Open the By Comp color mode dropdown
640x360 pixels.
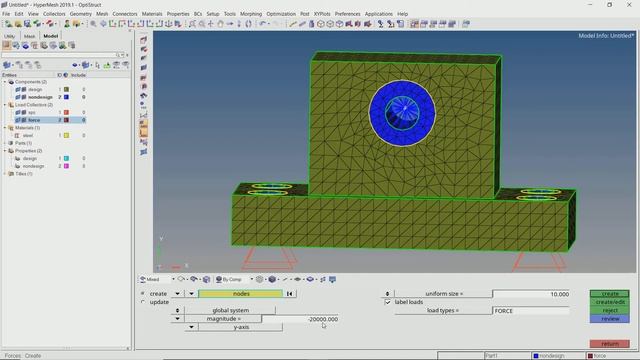[251, 279]
